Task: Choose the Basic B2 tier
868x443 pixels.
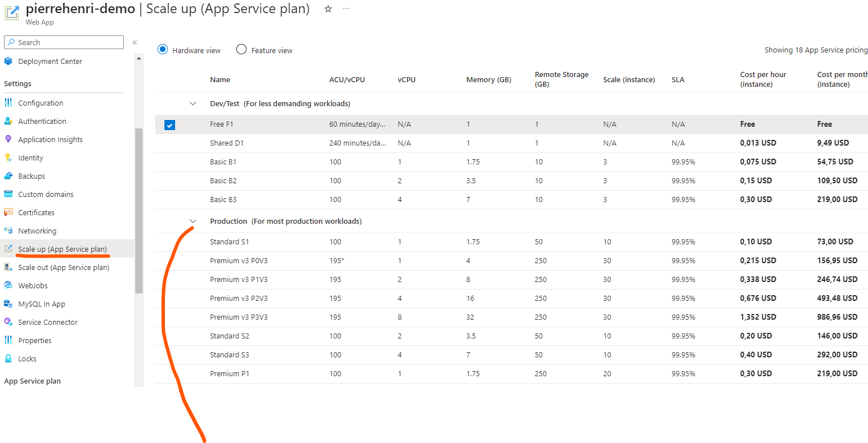Action: tap(511, 181)
